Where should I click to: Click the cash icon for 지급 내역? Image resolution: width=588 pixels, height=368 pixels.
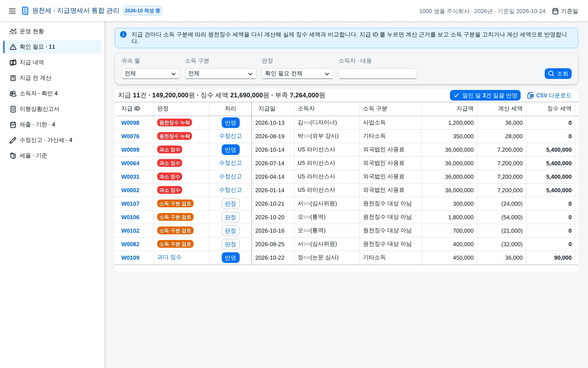click(13, 63)
